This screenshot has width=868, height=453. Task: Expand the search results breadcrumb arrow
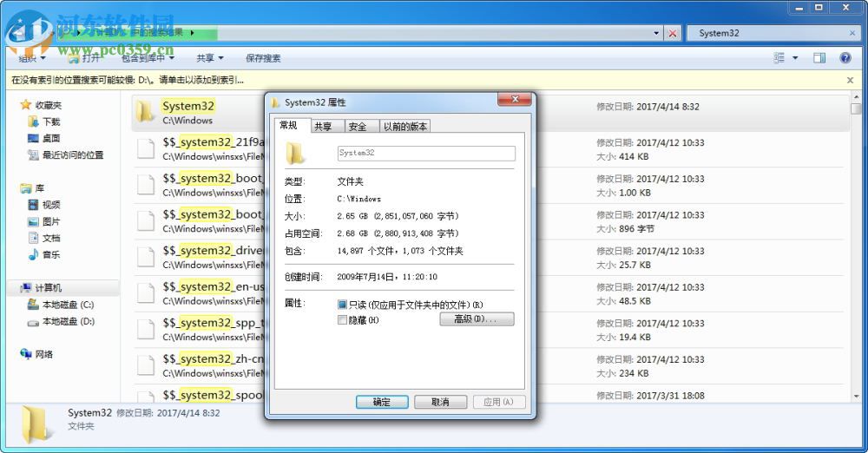pos(192,33)
